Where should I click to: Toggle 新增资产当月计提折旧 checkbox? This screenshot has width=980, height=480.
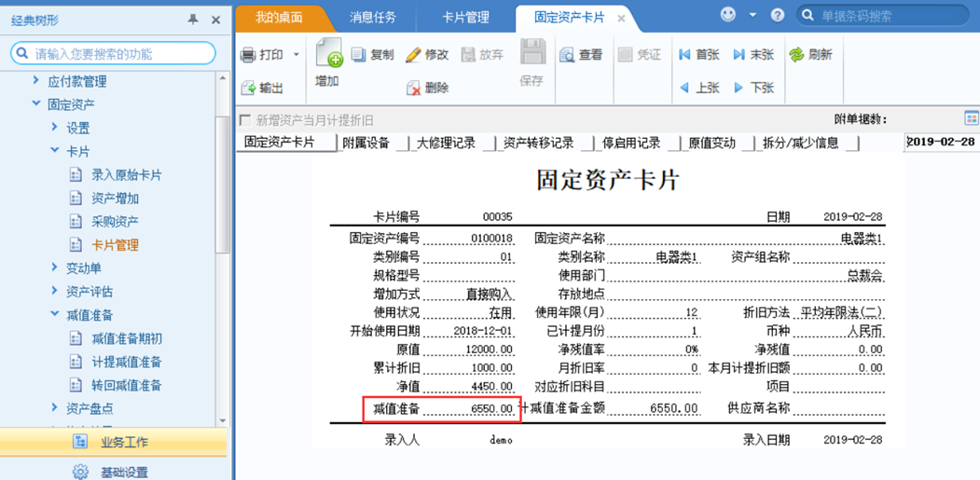click(x=245, y=120)
